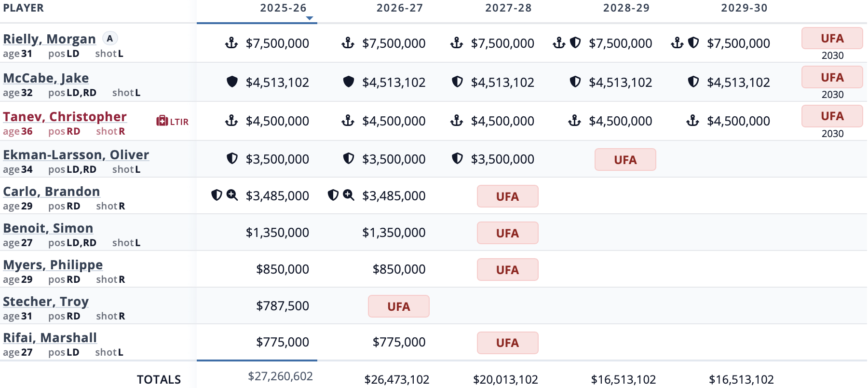Image resolution: width=868 pixels, height=388 pixels.
Task: Click anchor icon in Tanev's 2029-30 cell
Action: [x=692, y=121]
